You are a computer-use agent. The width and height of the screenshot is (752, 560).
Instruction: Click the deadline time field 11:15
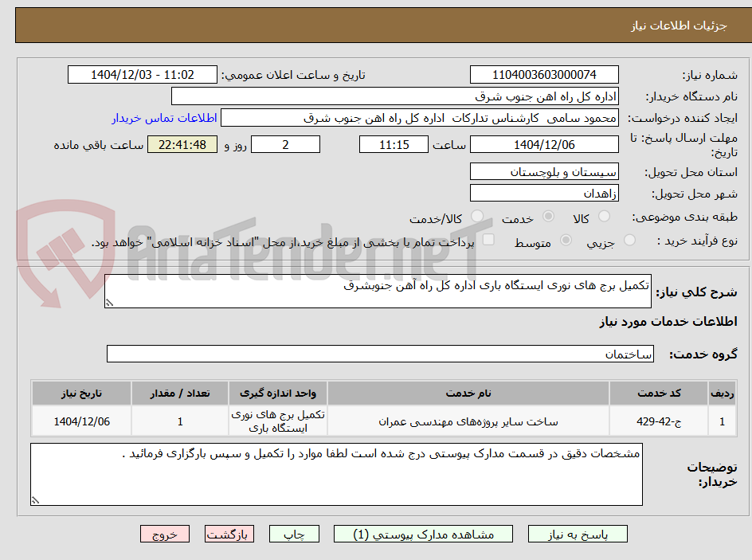pos(394,144)
